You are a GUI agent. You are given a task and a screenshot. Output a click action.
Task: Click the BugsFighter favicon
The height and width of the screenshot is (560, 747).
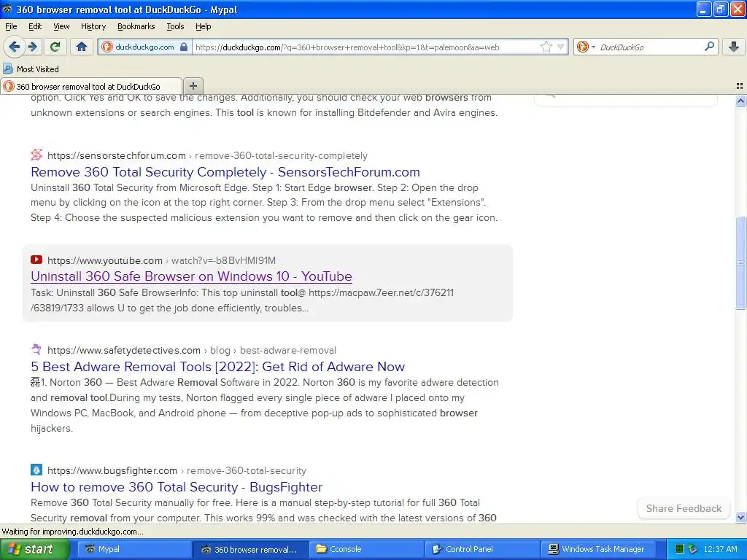pyautogui.click(x=36, y=470)
